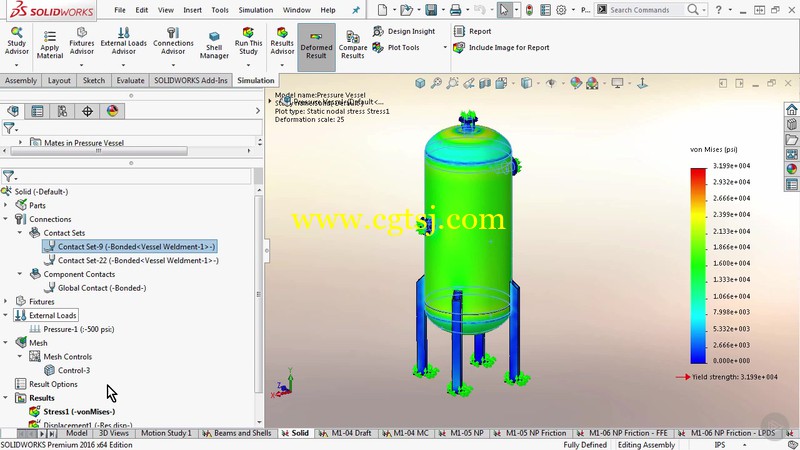Click the von Mises color legend bar
The width and height of the screenshot is (800, 450).
pyautogui.click(x=698, y=265)
